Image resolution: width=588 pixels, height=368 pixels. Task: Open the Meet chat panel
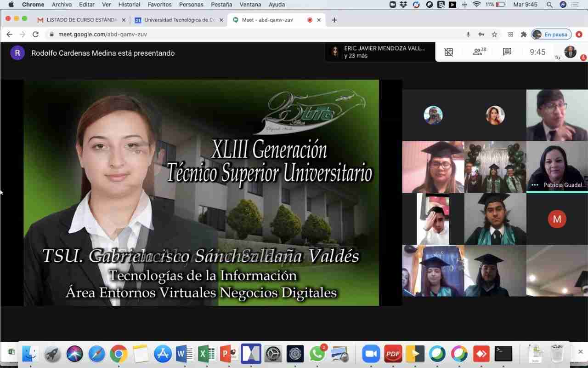coord(507,52)
